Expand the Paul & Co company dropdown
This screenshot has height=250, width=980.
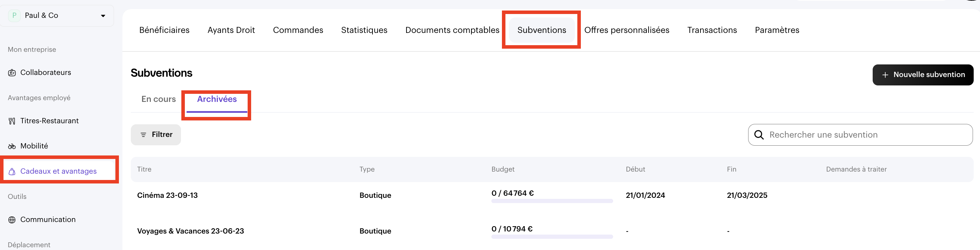point(103,15)
